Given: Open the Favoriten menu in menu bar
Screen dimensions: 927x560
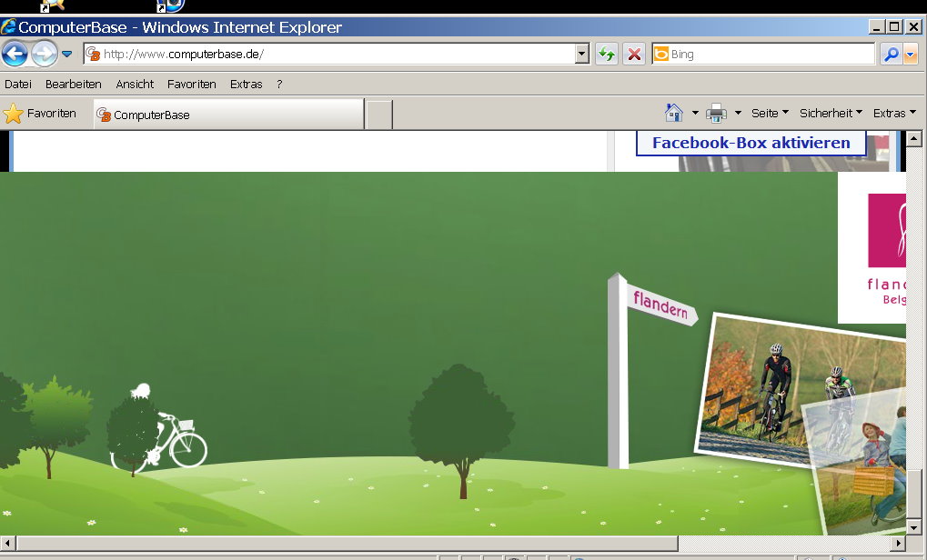Looking at the screenshot, I should coord(192,84).
